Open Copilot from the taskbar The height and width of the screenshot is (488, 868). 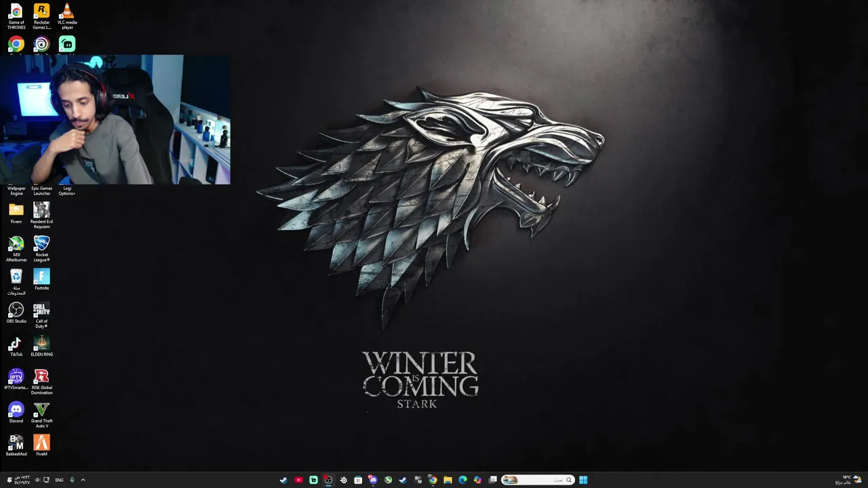click(477, 480)
